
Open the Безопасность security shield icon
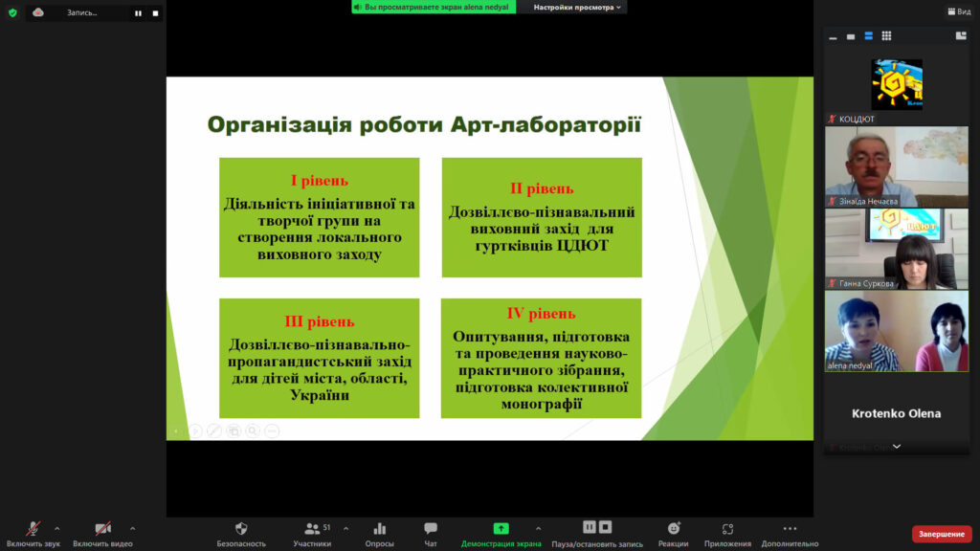tap(241, 528)
